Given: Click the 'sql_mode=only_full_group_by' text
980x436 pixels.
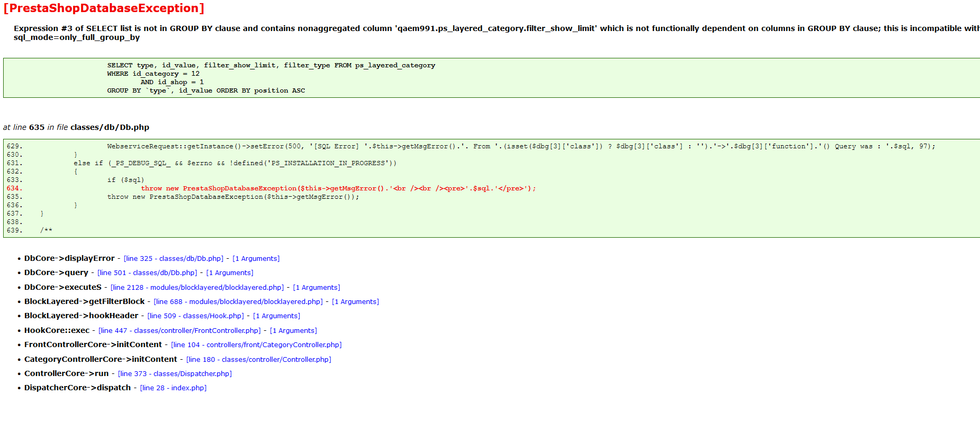Looking at the screenshot, I should [77, 37].
